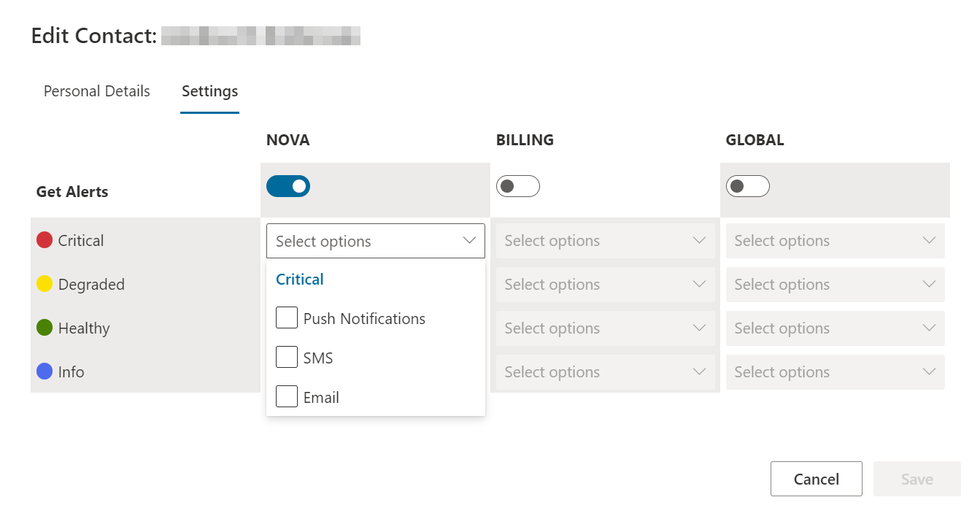This screenshot has width=980, height=516.
Task: Switch to the Personal Details tab
Action: [x=97, y=91]
